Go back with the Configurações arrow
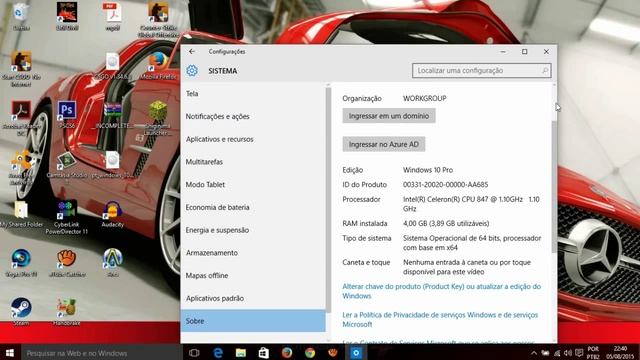The image size is (640, 360). pyautogui.click(x=191, y=51)
